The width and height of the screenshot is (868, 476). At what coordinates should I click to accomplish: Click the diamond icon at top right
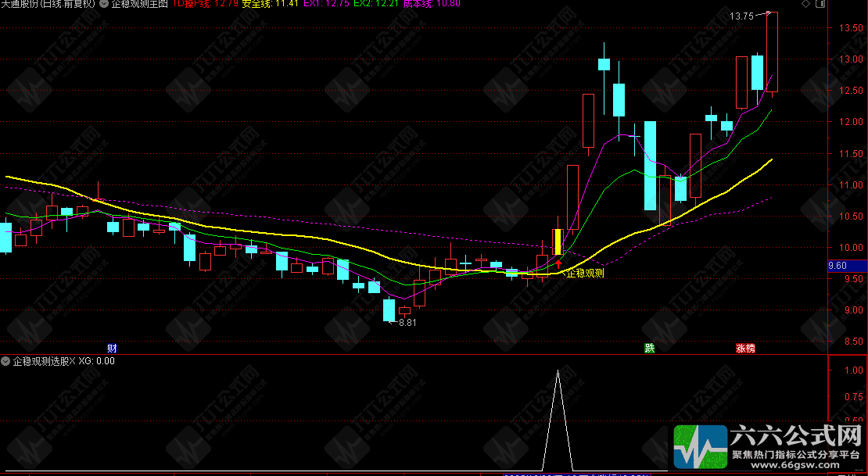click(x=806, y=3)
